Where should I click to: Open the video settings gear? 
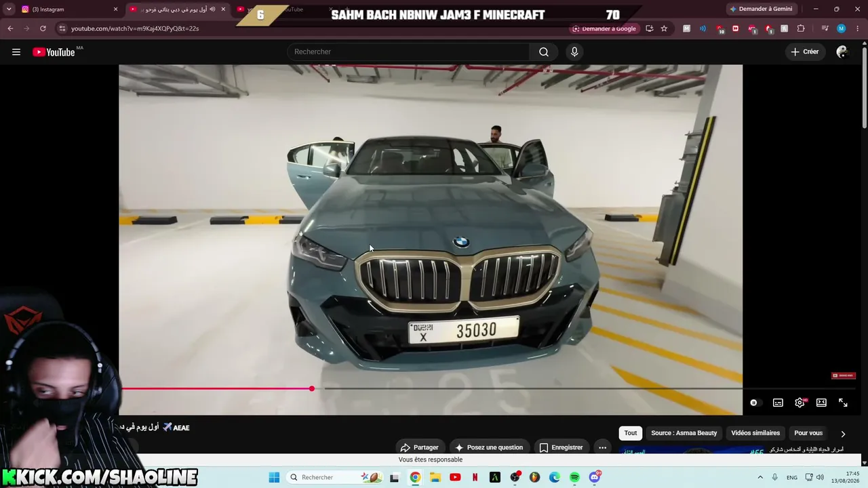coord(800,403)
